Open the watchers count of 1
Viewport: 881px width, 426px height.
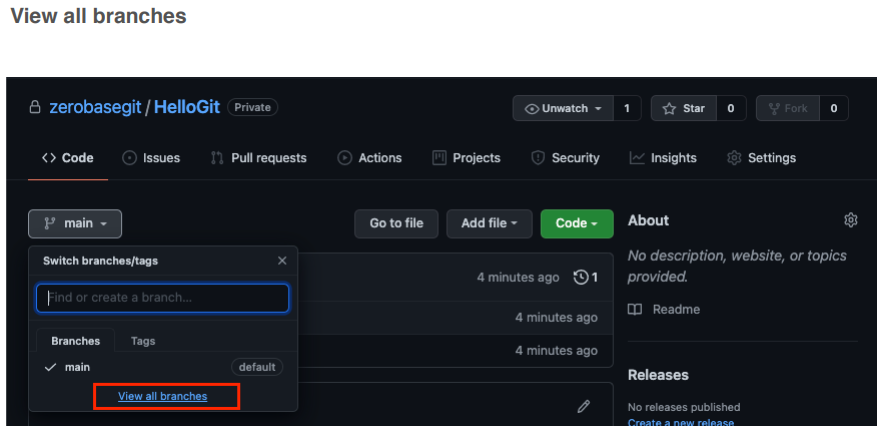[x=627, y=108]
